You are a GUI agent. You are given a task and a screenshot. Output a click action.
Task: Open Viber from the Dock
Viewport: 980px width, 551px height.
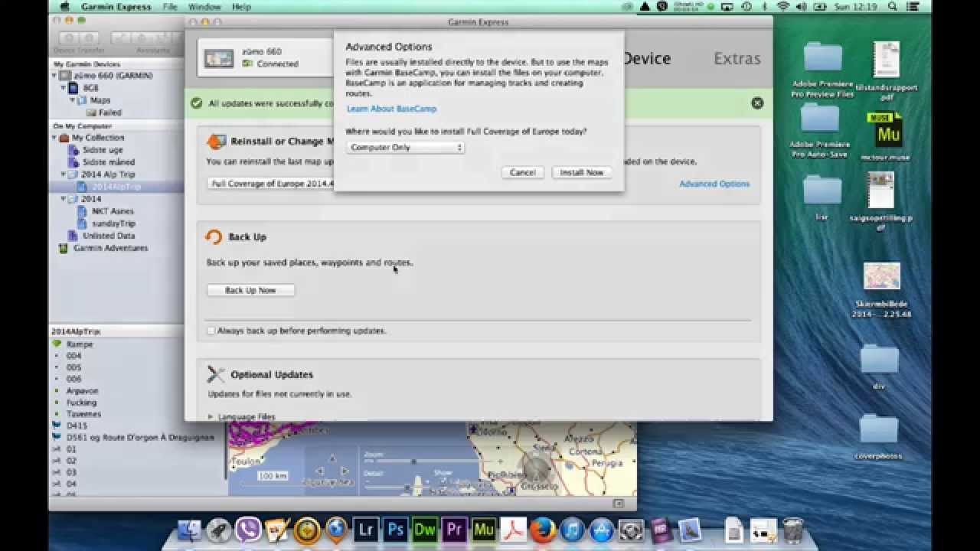pyautogui.click(x=248, y=530)
